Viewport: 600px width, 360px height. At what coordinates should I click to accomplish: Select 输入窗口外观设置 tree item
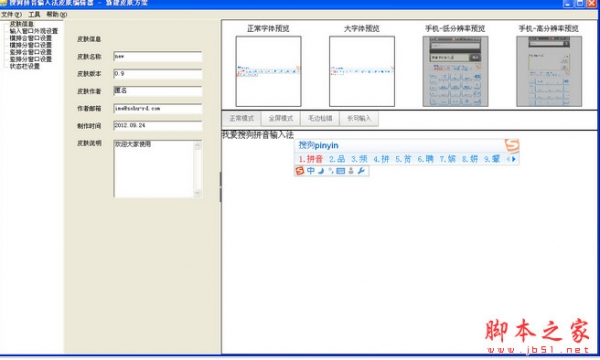coord(34,31)
